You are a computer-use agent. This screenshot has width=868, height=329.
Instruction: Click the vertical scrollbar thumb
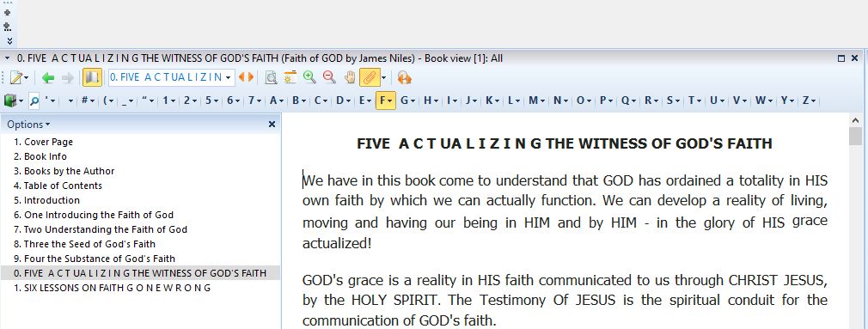coord(855,136)
